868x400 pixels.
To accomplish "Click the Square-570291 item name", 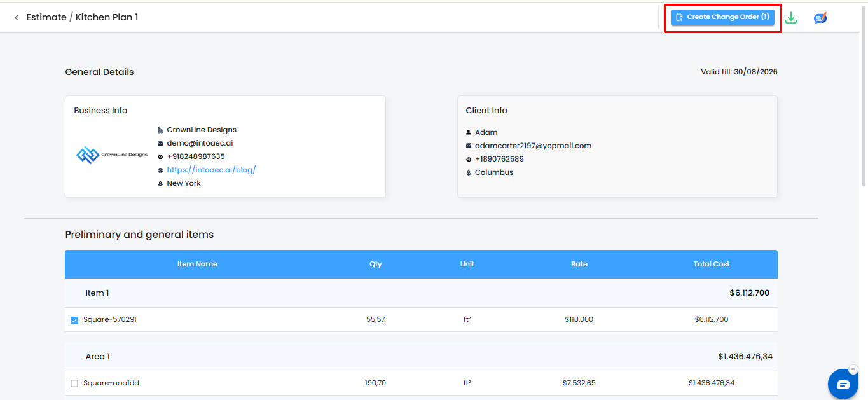I will pyautogui.click(x=110, y=319).
